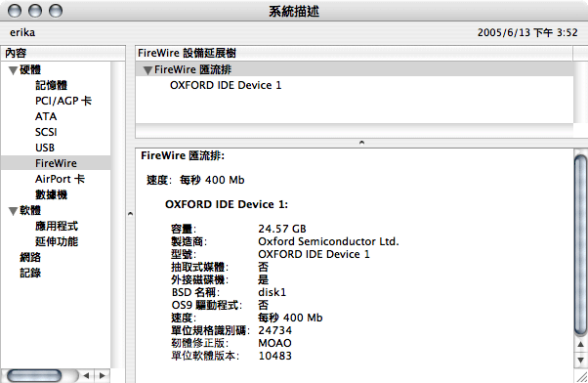Select 記憶體 in the sidebar
The image size is (588, 383).
click(x=51, y=85)
